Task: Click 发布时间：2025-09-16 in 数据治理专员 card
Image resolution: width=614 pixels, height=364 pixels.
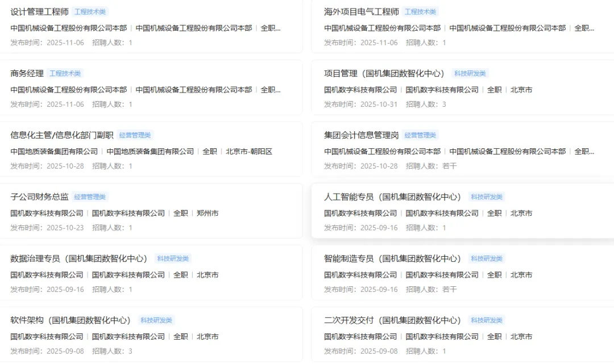Action: point(47,289)
